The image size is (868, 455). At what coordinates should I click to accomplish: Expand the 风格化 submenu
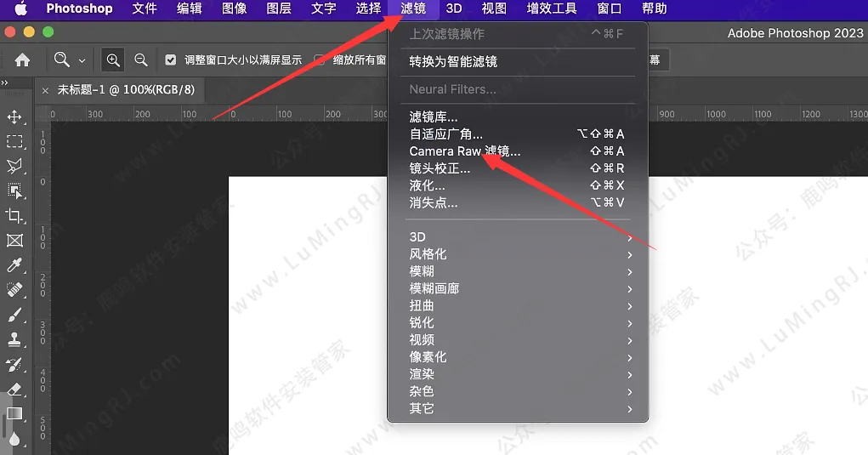pos(518,254)
